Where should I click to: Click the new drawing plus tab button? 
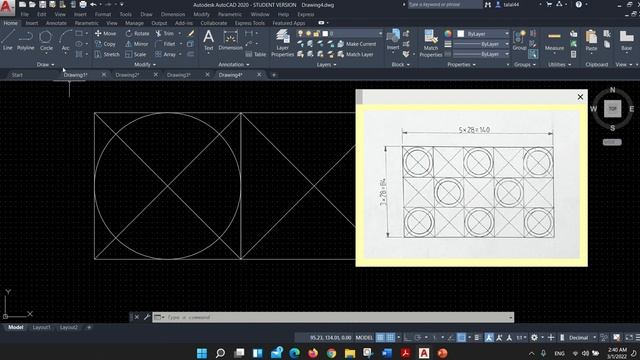(274, 75)
